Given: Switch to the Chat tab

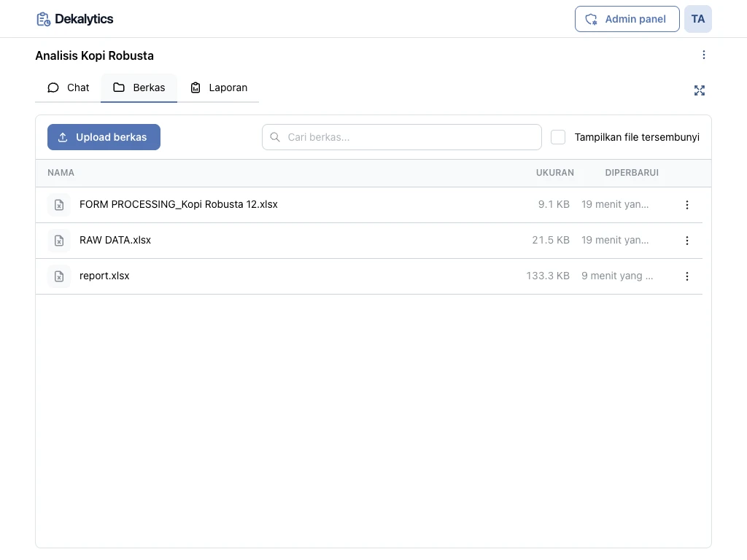Looking at the screenshot, I should click(x=68, y=87).
